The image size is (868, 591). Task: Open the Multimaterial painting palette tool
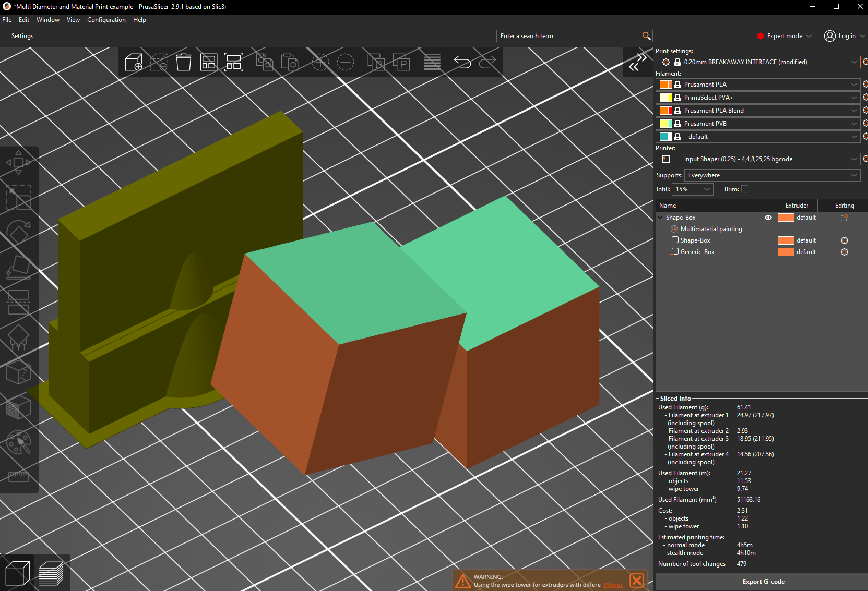[18, 442]
